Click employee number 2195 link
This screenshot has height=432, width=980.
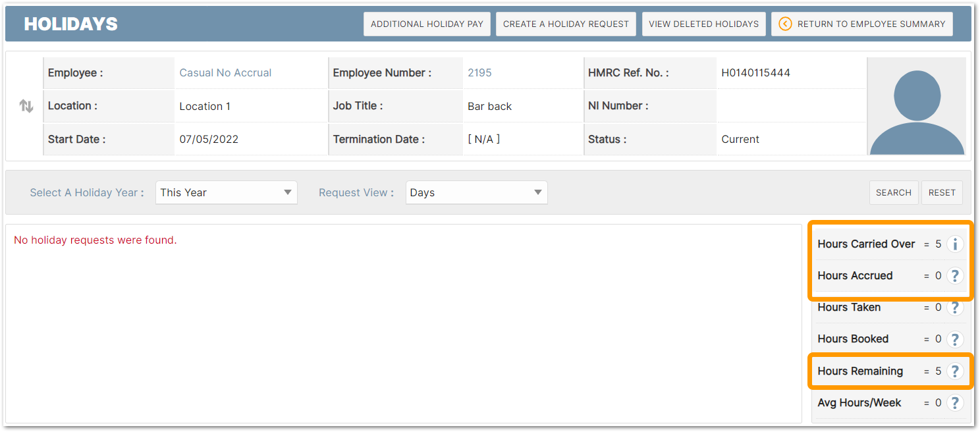click(x=479, y=73)
